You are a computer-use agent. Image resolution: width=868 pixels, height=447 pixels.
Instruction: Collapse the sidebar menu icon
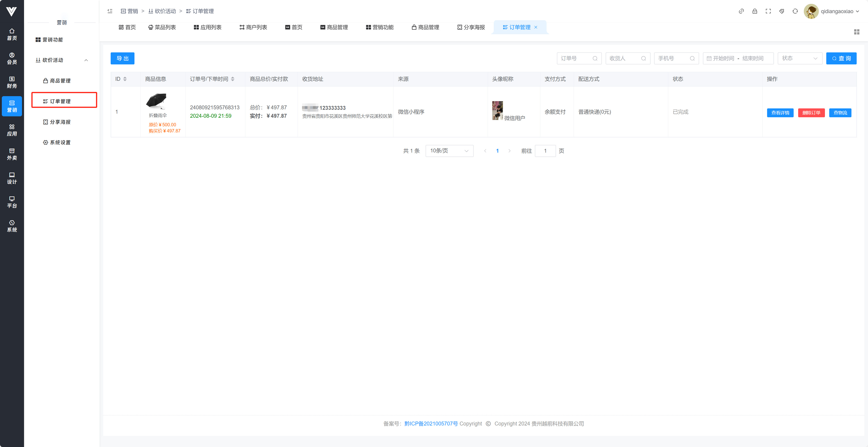110,11
